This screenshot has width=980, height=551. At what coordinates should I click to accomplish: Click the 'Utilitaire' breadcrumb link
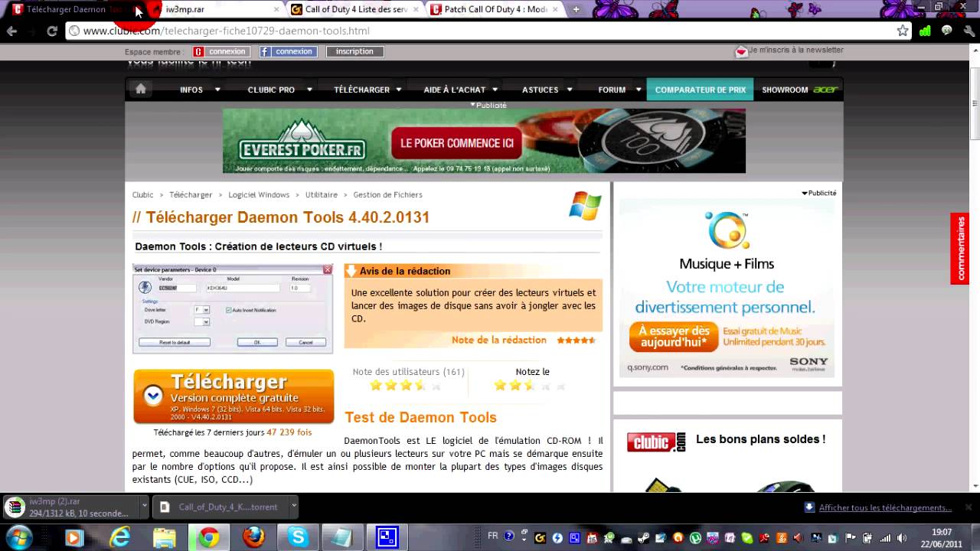(x=322, y=195)
